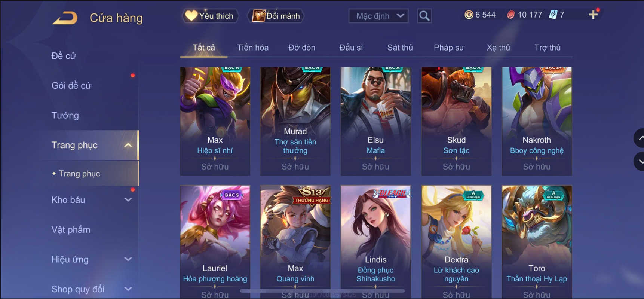This screenshot has width=644, height=299.
Task: Tap the red ruby currency icon
Action: click(510, 15)
